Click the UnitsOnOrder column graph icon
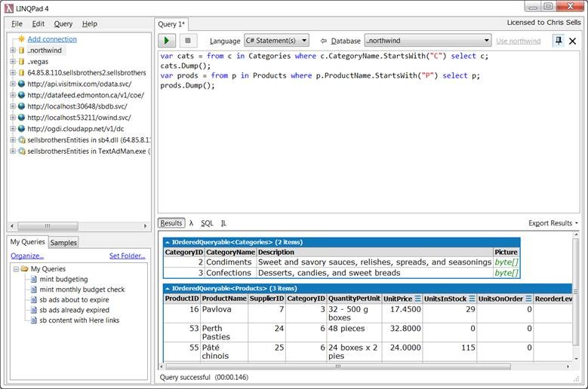This screenshot has height=389, width=588. pyautogui.click(x=528, y=299)
